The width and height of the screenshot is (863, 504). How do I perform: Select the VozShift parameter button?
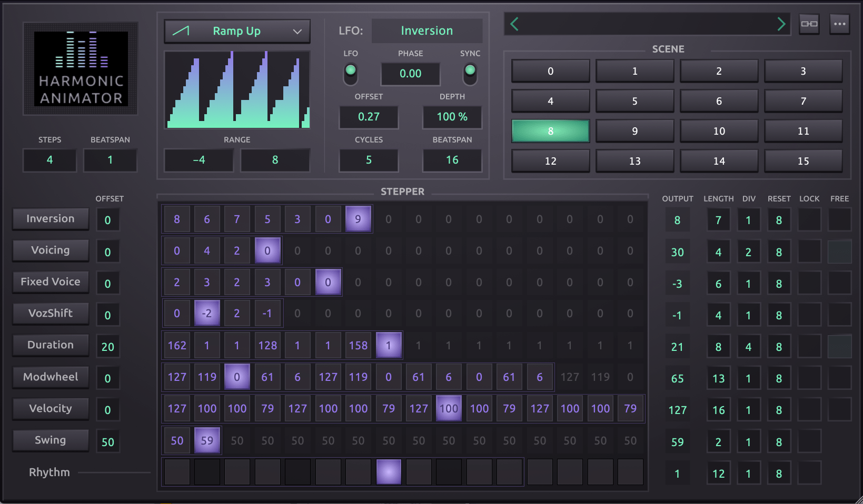coord(51,314)
